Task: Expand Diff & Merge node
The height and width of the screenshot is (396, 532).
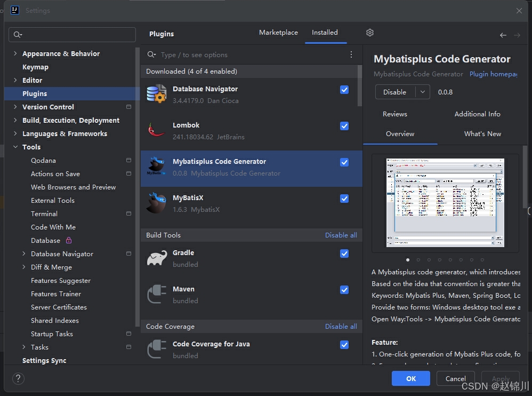Action: 24,267
